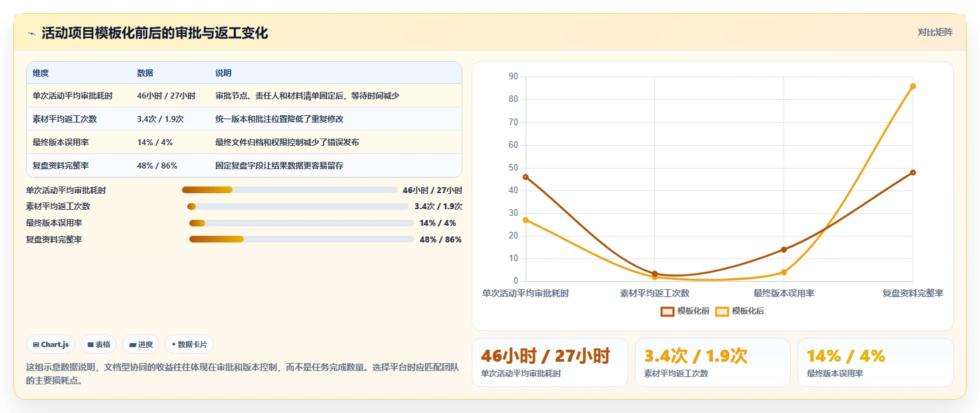Image resolution: width=980 pixels, height=413 pixels.
Task: Click the Chart.js chip
Action: tap(51, 344)
